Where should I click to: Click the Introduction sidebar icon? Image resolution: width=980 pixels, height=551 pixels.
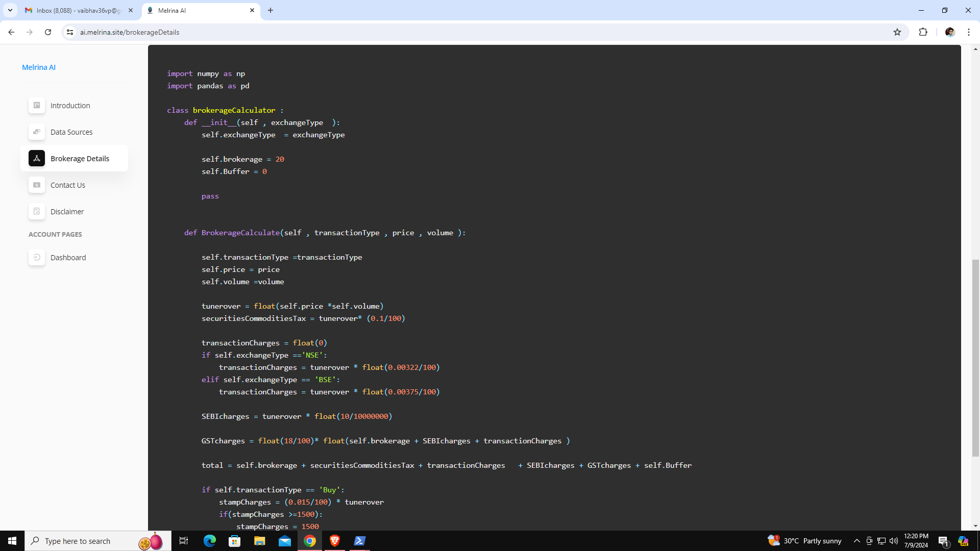tap(37, 105)
